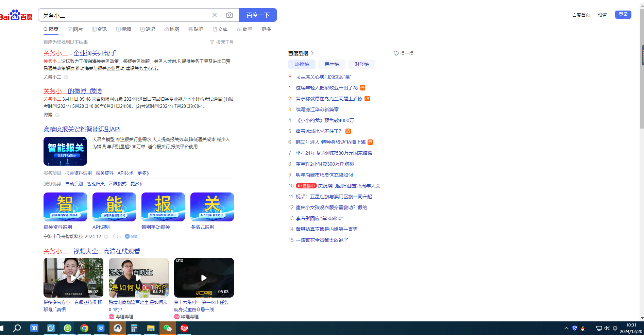Open the AI 助手 tab
The height and width of the screenshot is (335, 644).
[244, 29]
